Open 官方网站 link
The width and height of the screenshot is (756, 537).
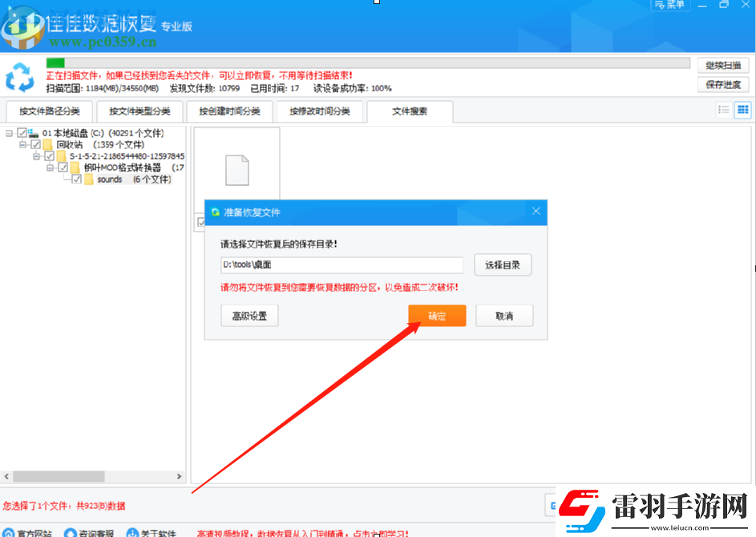pyautogui.click(x=34, y=533)
